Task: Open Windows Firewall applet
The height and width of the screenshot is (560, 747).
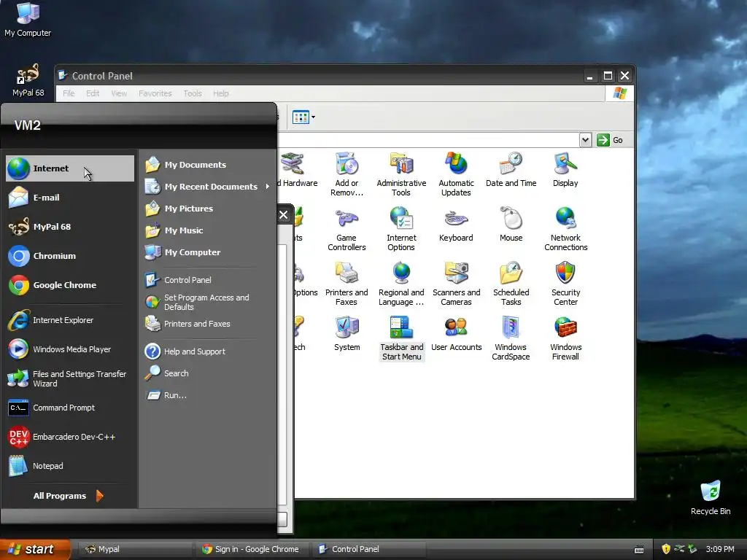Action: (566, 338)
